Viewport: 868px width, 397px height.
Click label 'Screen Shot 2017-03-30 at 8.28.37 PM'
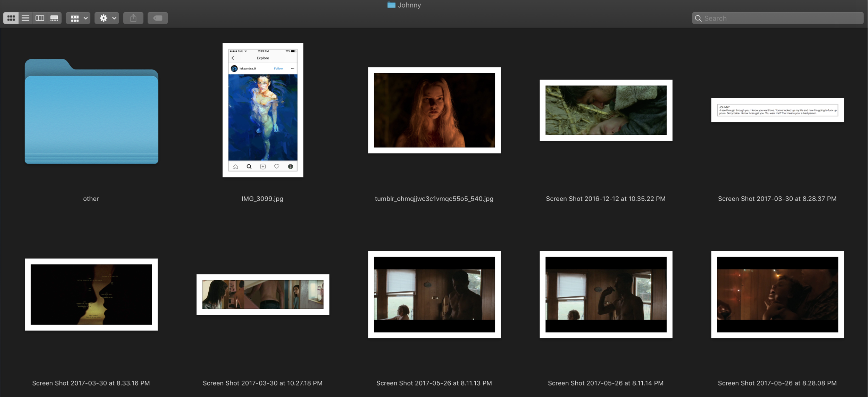click(777, 199)
